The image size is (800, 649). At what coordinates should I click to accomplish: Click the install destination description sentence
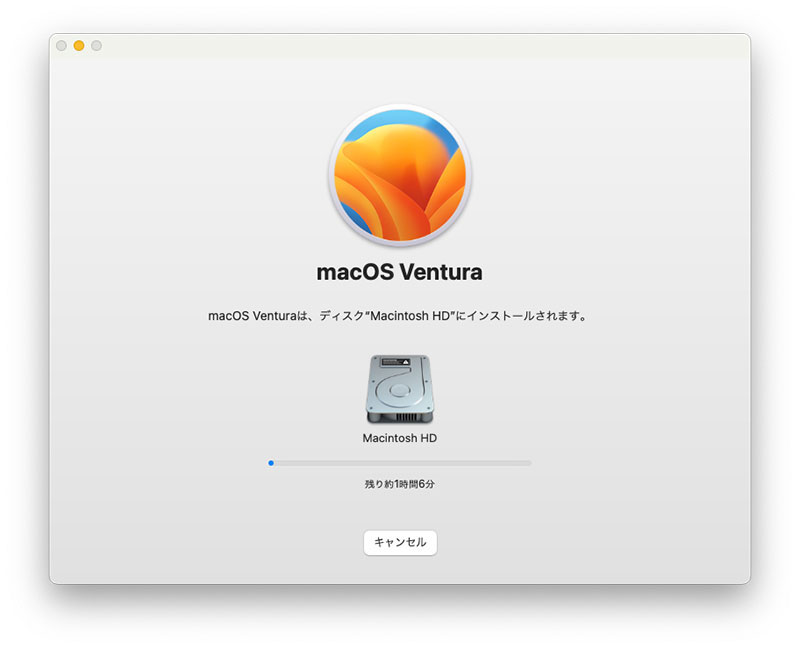click(400, 316)
